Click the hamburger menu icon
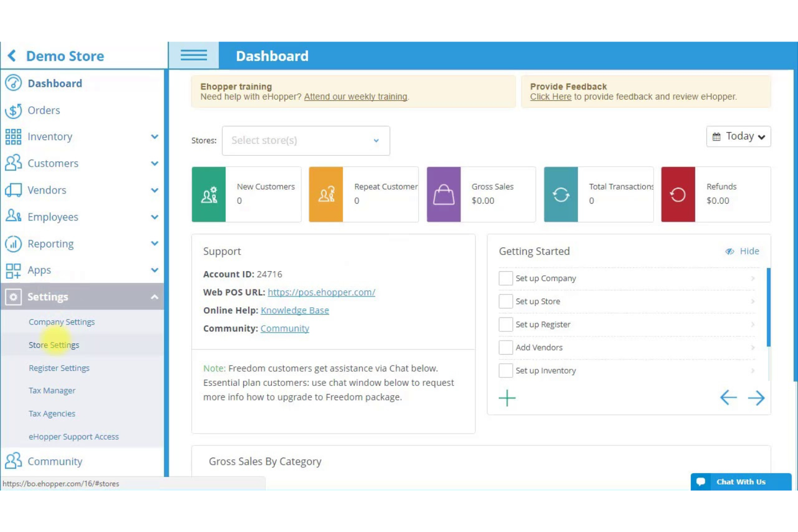The image size is (798, 532). (x=194, y=56)
